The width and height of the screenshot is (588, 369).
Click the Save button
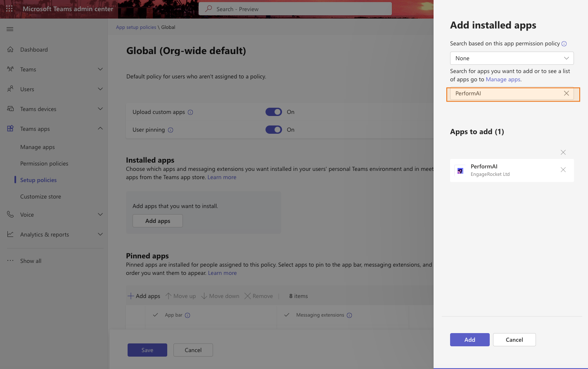(x=147, y=350)
